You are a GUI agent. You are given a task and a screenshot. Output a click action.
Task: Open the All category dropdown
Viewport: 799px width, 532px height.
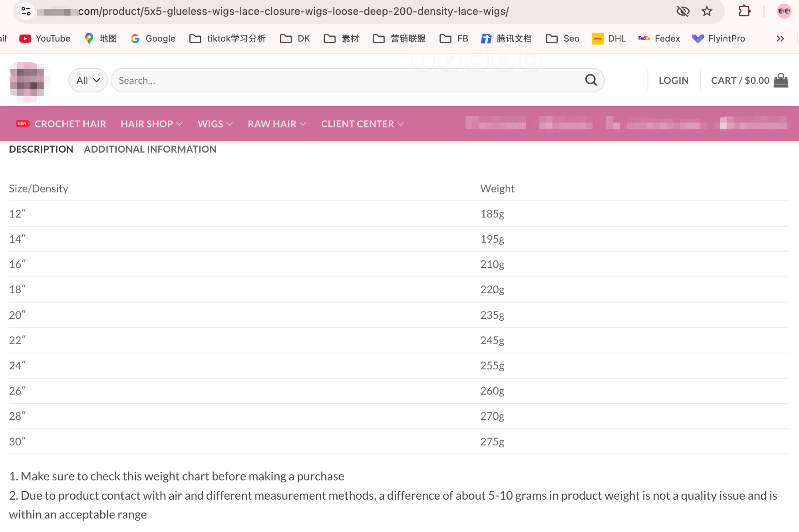click(88, 80)
